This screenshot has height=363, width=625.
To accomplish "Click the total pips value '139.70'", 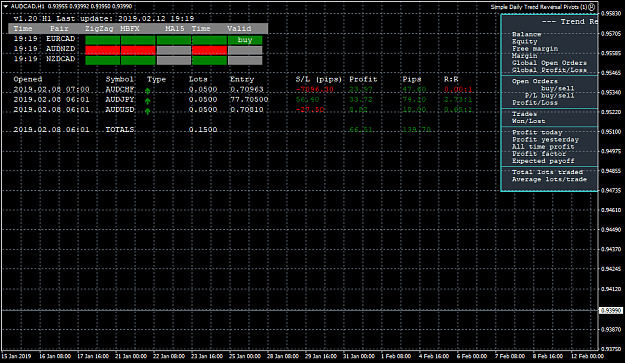I will [417, 130].
